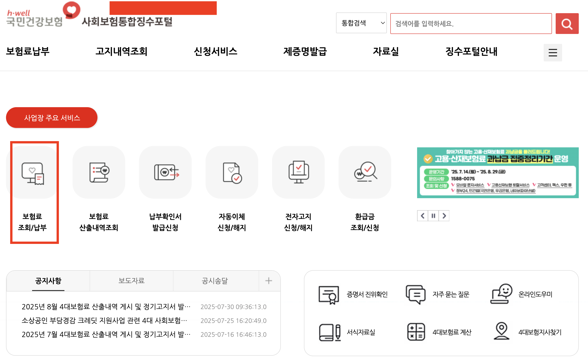This screenshot has height=364, width=588.
Task: Click the red search magnifier button
Action: tap(567, 24)
